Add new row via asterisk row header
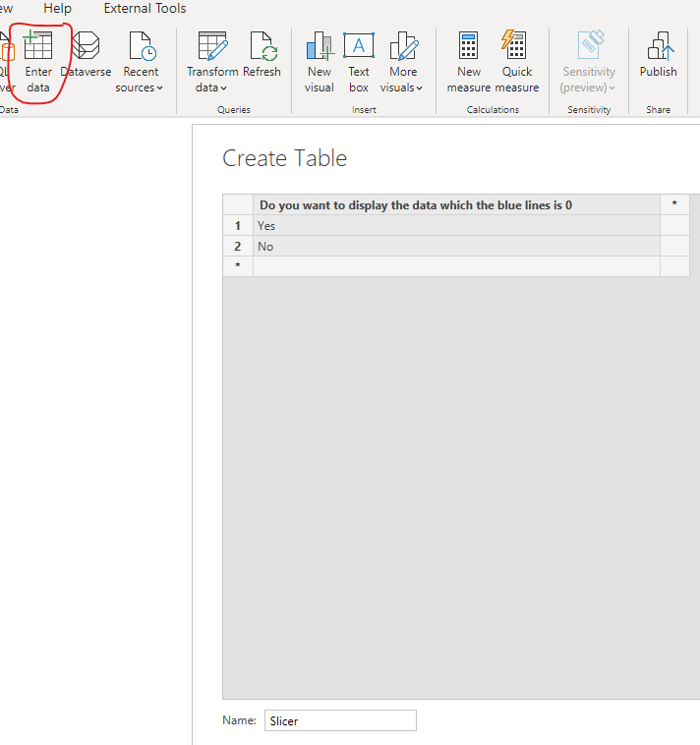 [x=238, y=266]
